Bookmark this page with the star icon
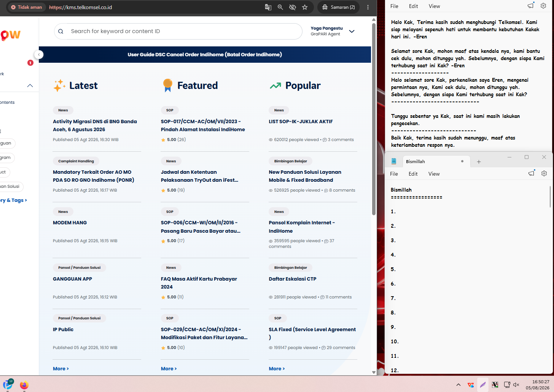 click(305, 7)
